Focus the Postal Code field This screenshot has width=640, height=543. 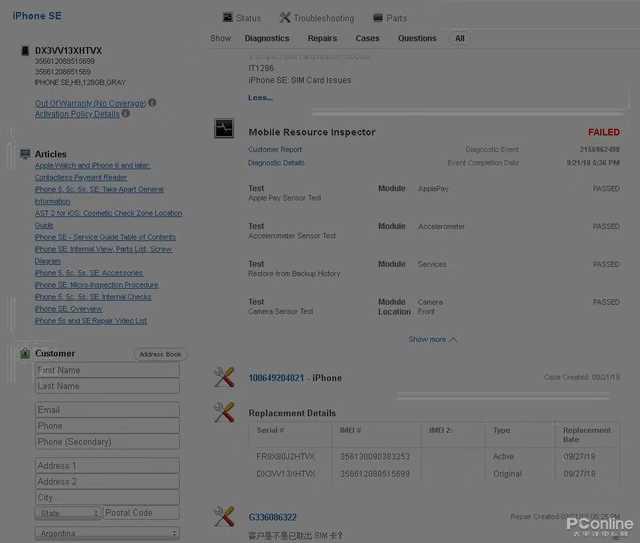pyautogui.click(x=141, y=513)
